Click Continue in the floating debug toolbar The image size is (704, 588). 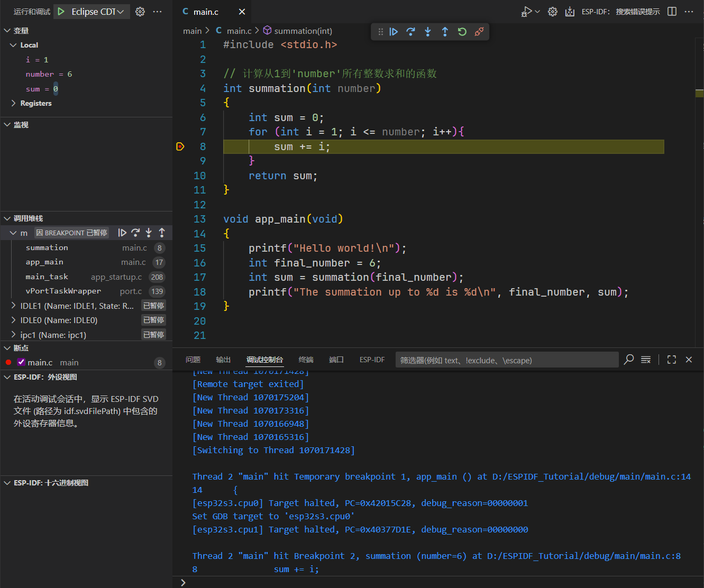coord(394,32)
